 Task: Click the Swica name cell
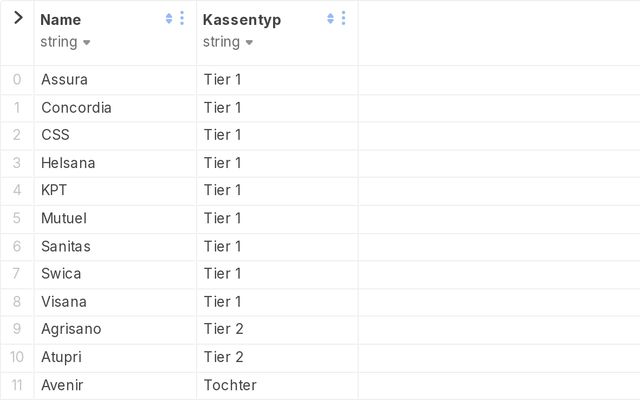(x=61, y=273)
